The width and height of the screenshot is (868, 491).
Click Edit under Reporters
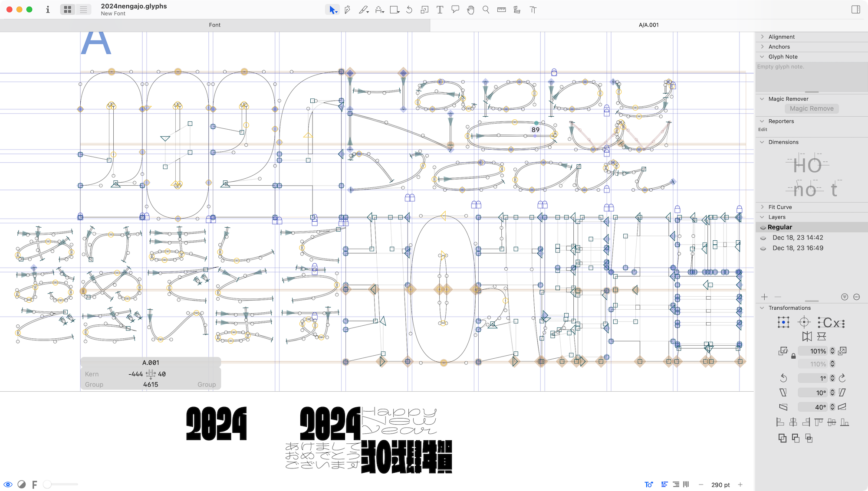(763, 129)
